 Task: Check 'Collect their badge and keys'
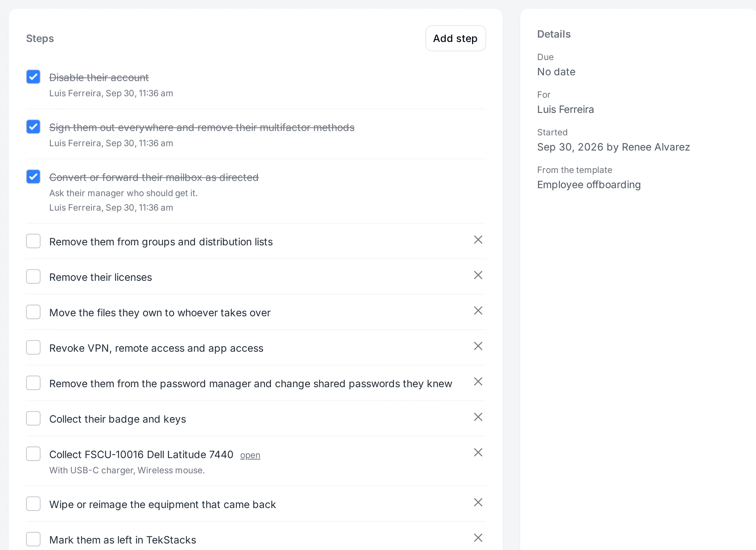point(33,418)
